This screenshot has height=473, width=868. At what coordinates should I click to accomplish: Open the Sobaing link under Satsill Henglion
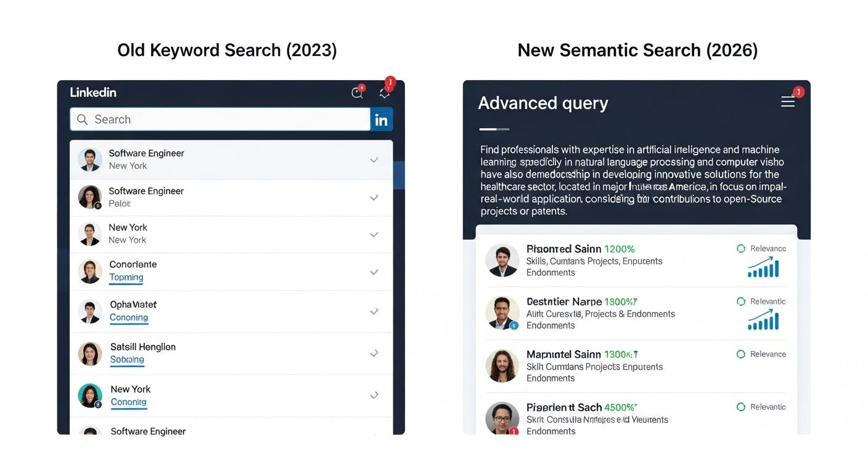[127, 360]
